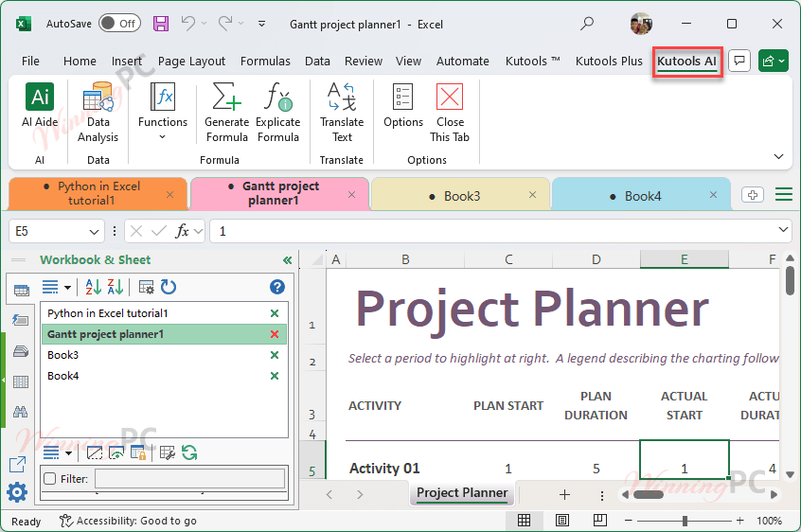Launch Data Analysis in Kutools AI ribbon

(98, 113)
